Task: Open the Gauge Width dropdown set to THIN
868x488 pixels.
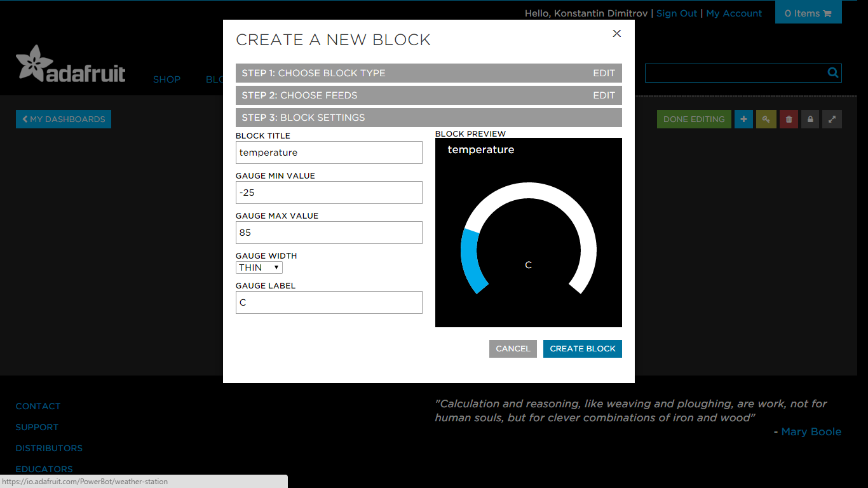Action: pyautogui.click(x=259, y=268)
